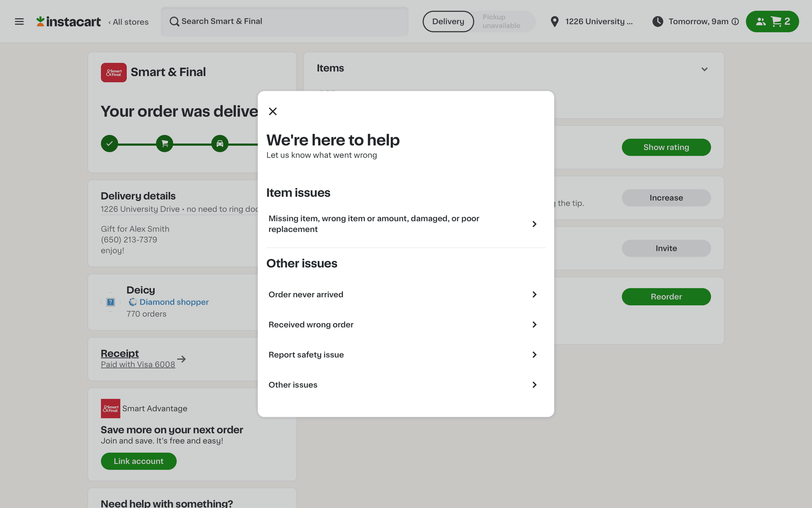The height and width of the screenshot is (508, 812).
Task: Click the Link account button
Action: (x=139, y=461)
